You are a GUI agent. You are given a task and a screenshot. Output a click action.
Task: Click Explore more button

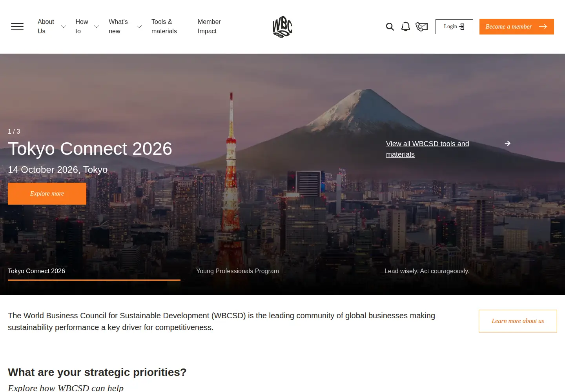[x=47, y=194]
